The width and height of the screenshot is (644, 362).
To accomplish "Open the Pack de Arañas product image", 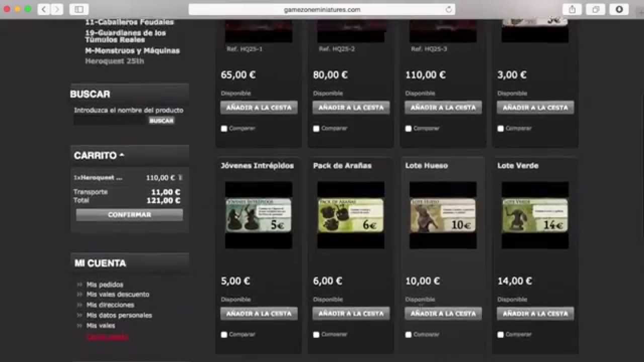I will click(x=351, y=215).
